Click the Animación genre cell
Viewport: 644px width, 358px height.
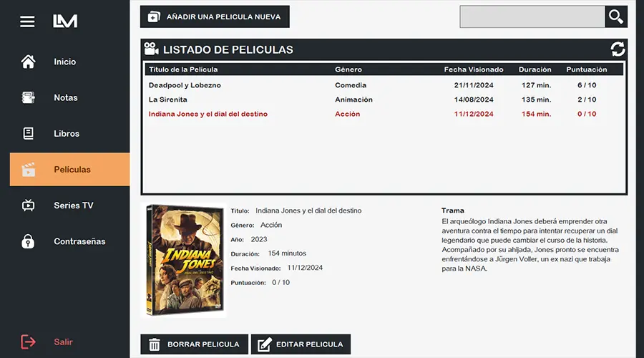[x=353, y=100]
